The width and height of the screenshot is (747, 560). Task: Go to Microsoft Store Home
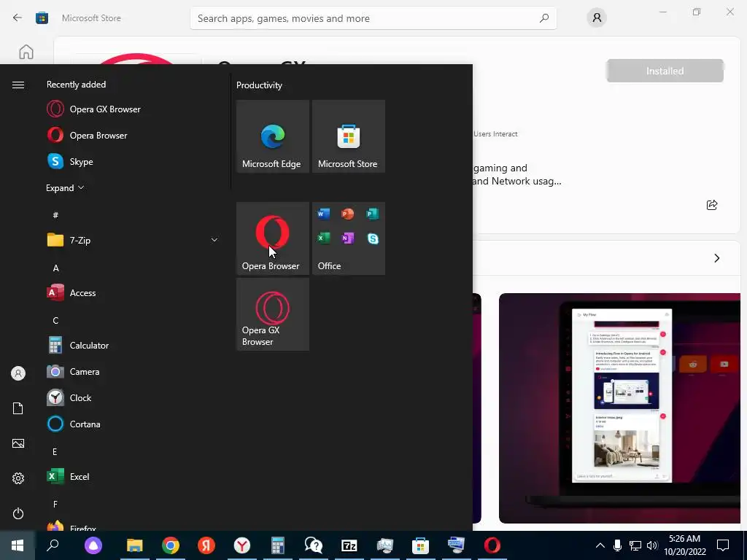coord(26,52)
